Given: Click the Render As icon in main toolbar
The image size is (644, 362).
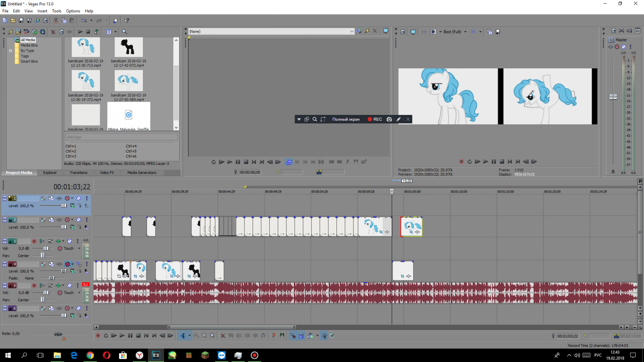Looking at the screenshot, I should (x=37, y=21).
